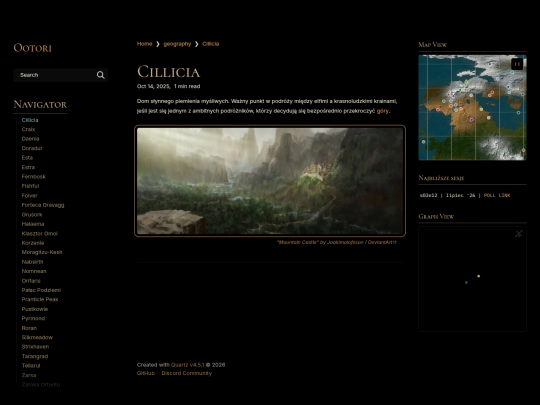Click the Mountain Castle landscape image
This screenshot has width=540, height=405.
270,181
